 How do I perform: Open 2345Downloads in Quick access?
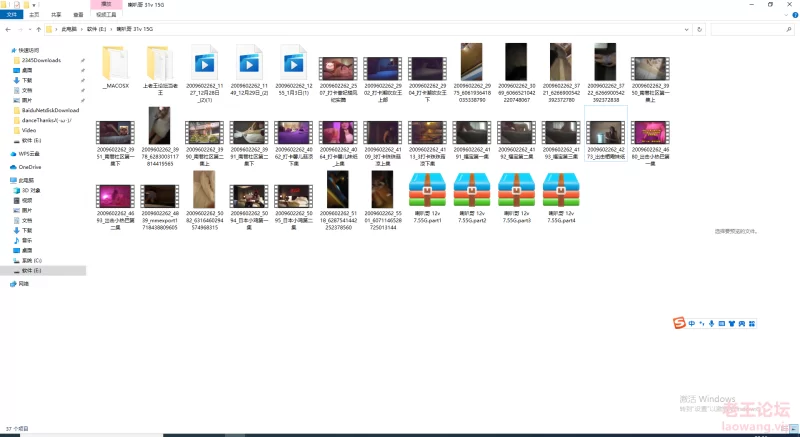click(x=37, y=60)
